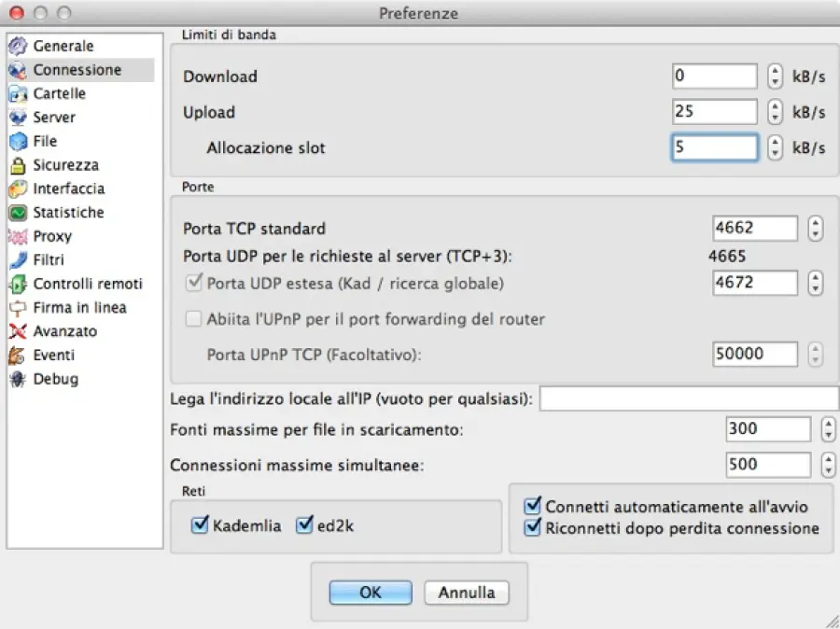Select the Server settings icon
This screenshot has height=629, width=840.
tap(56, 117)
